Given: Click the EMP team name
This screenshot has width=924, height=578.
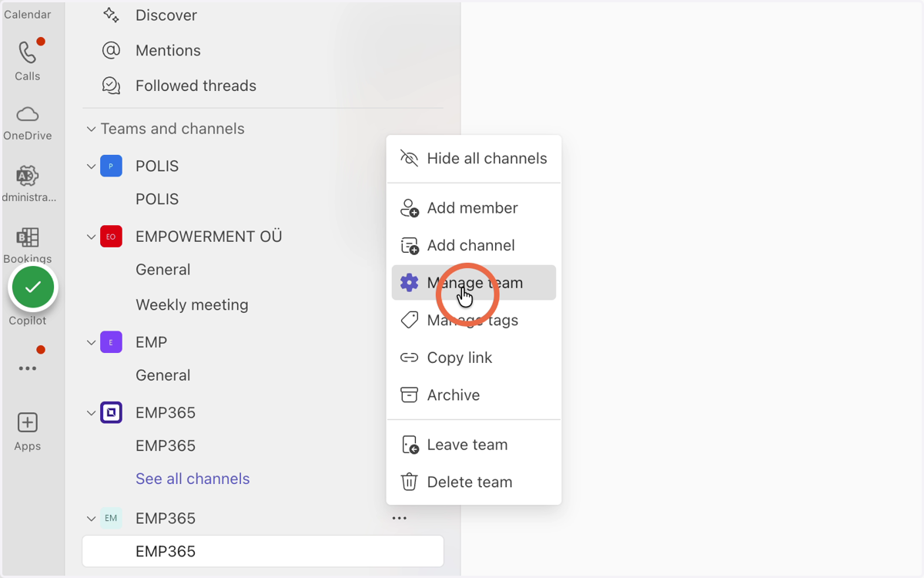Looking at the screenshot, I should click(151, 342).
